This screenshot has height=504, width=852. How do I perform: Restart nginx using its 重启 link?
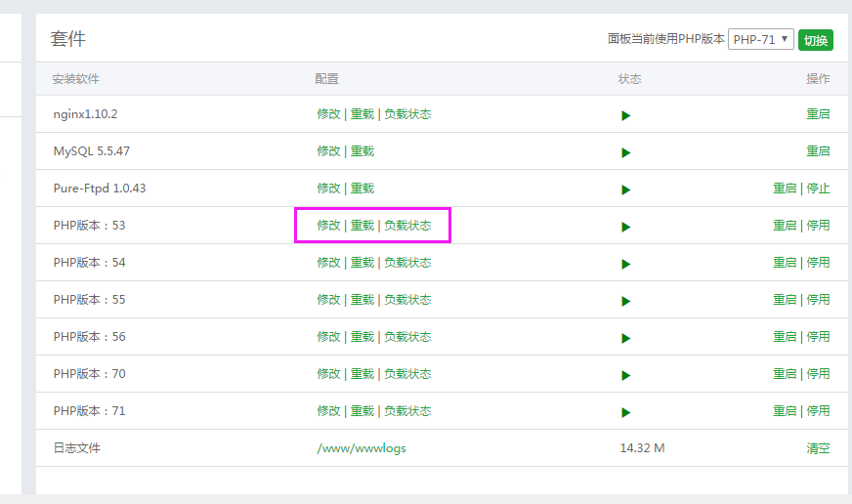click(818, 114)
